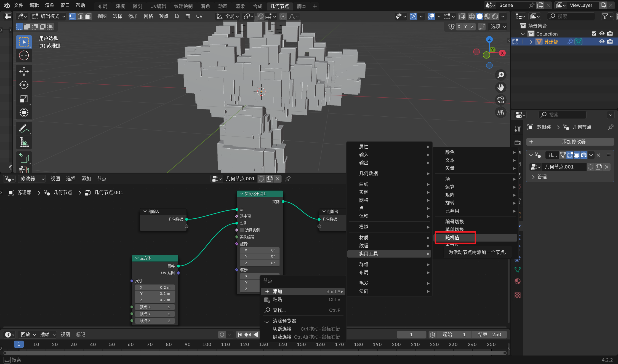This screenshot has height=364, width=618.
Task: Hide Collection in viewport via eye
Action: (602, 34)
